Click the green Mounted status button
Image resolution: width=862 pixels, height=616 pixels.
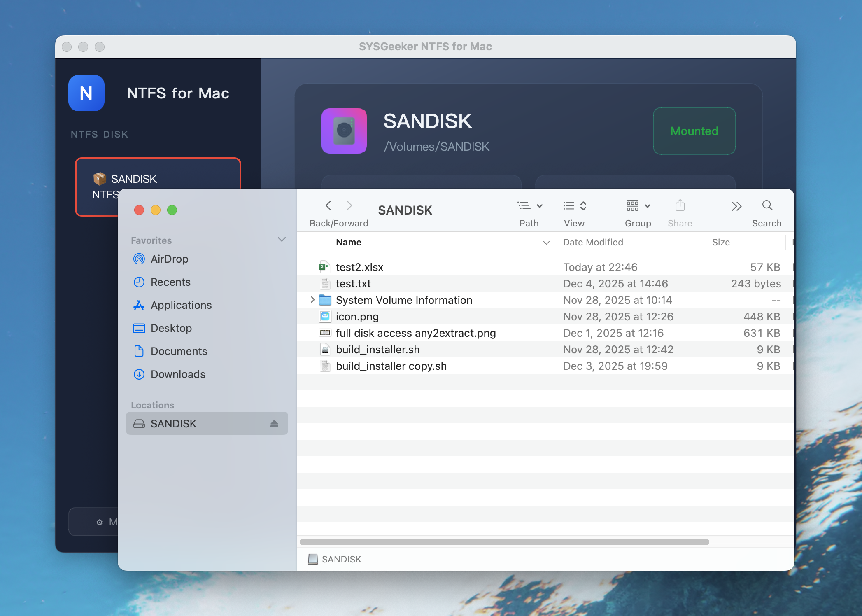pyautogui.click(x=694, y=131)
